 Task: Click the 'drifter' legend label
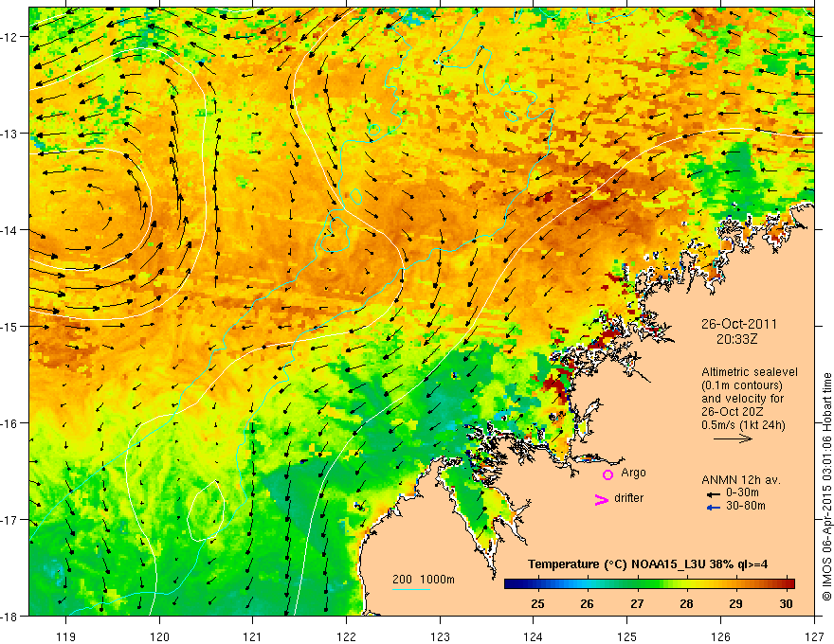pyautogui.click(x=628, y=498)
